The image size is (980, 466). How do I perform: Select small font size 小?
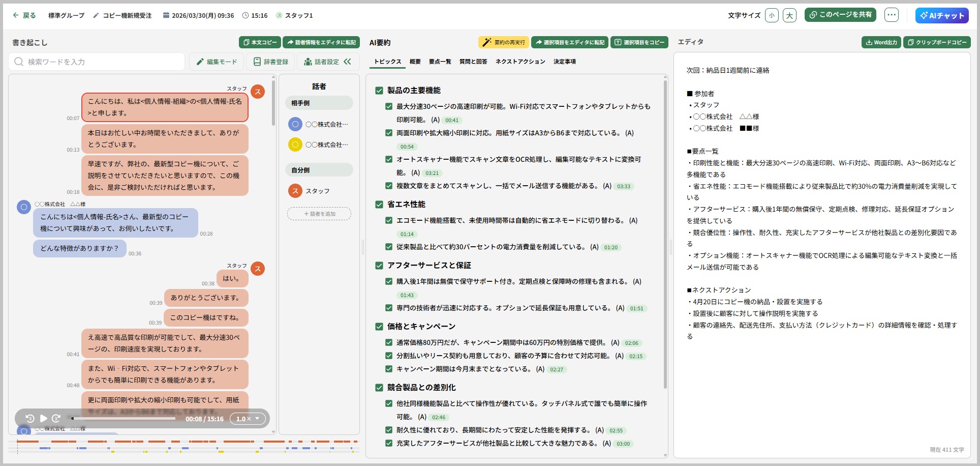(x=772, y=15)
